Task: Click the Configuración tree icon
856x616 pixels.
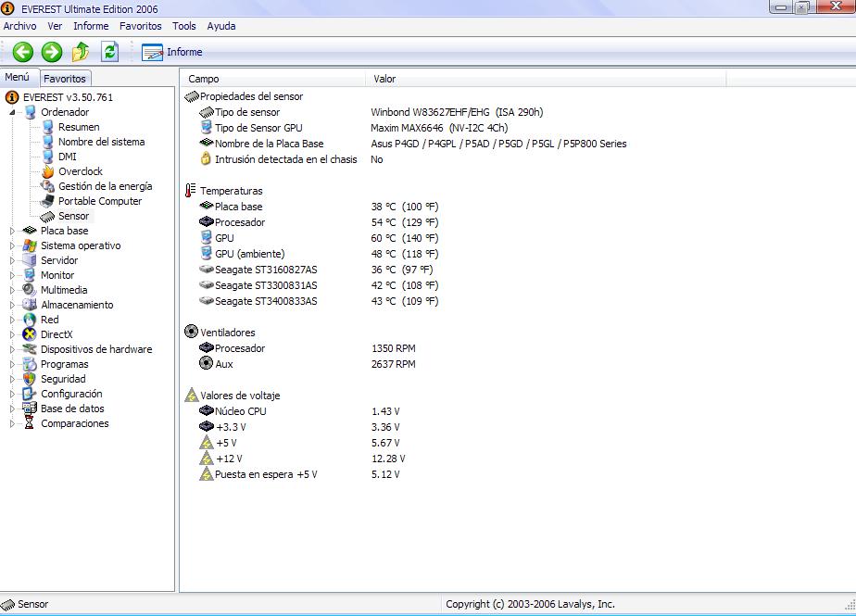Action: pyautogui.click(x=30, y=394)
